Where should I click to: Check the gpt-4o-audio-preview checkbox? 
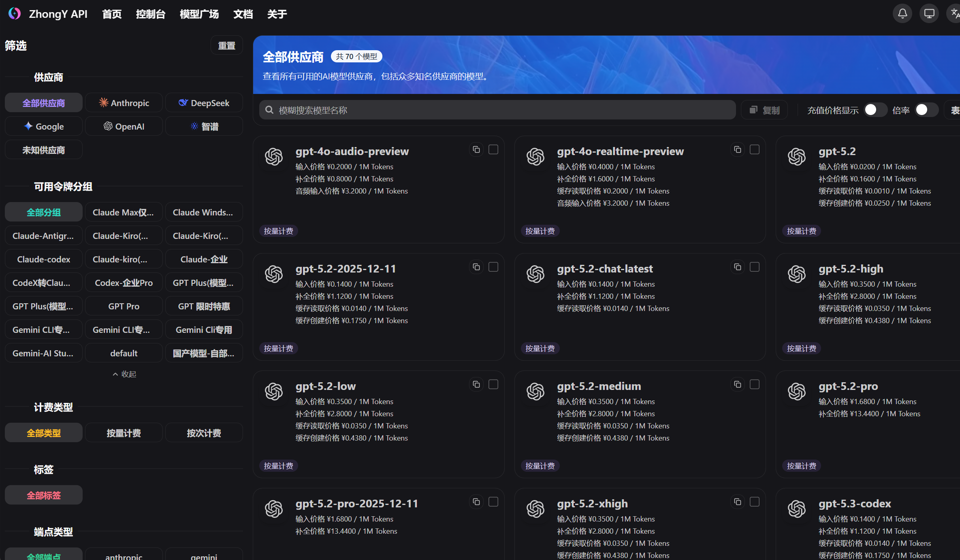tap(493, 149)
